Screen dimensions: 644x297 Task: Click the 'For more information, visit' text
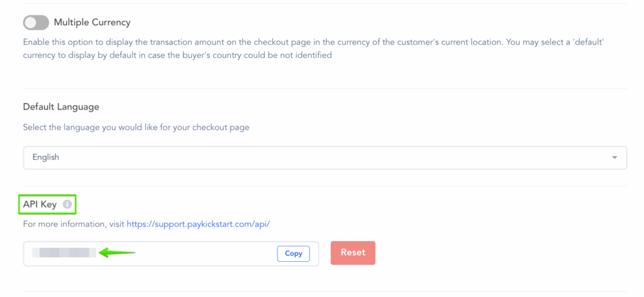tap(74, 224)
